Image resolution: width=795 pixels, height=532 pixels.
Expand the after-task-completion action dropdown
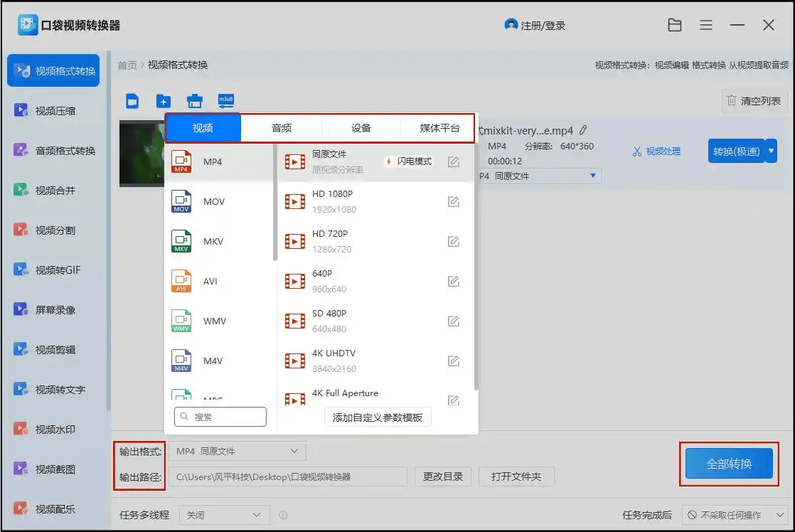click(733, 515)
